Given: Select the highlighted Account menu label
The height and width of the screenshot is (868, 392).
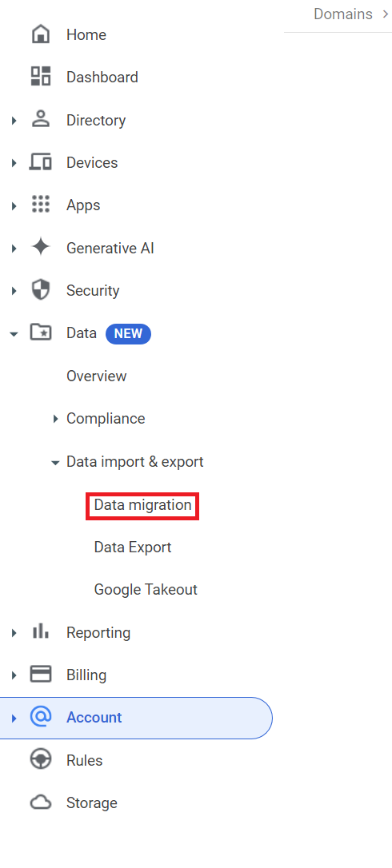Looking at the screenshot, I should click(x=94, y=718).
